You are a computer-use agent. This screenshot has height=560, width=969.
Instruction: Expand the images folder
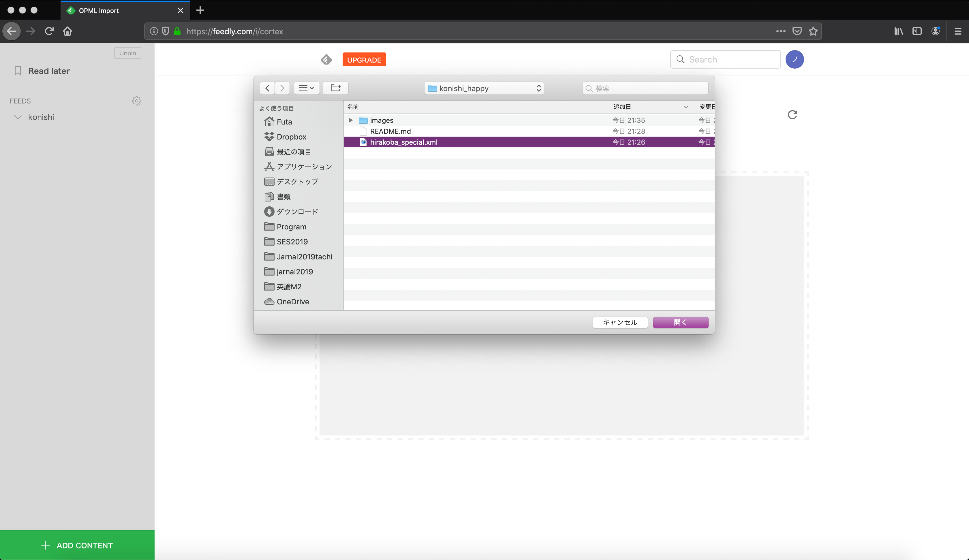coord(350,120)
